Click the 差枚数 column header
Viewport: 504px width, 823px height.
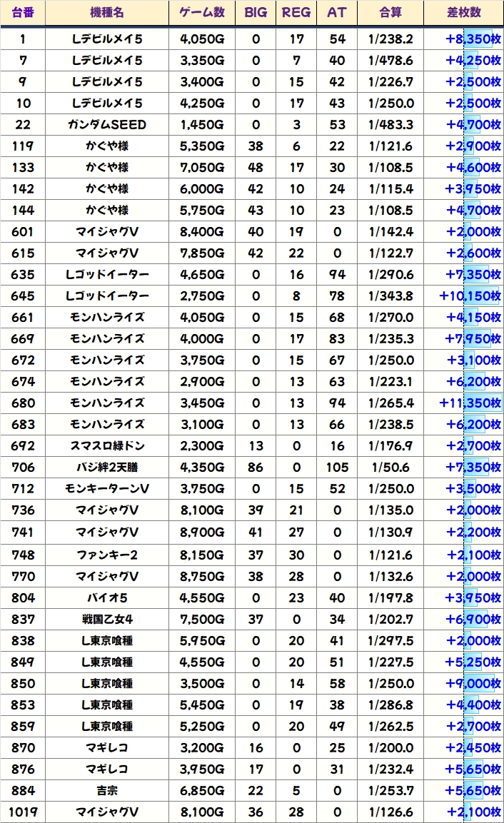[463, 13]
